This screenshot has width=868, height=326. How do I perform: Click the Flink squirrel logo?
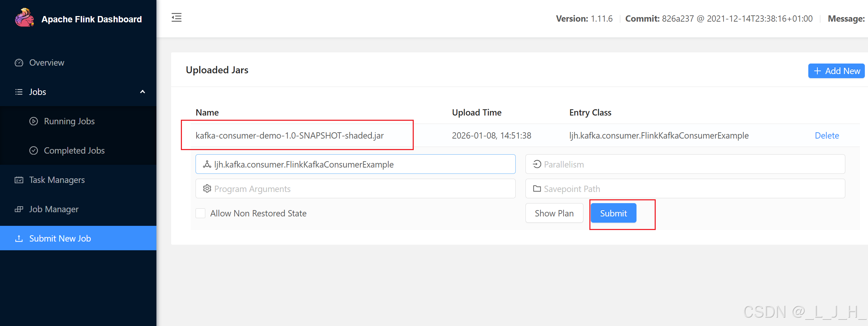click(24, 18)
